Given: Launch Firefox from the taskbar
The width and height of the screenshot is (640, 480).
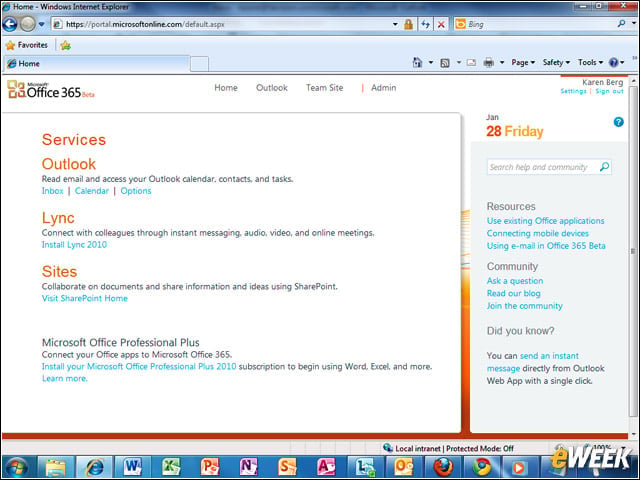Looking at the screenshot, I should click(443, 468).
